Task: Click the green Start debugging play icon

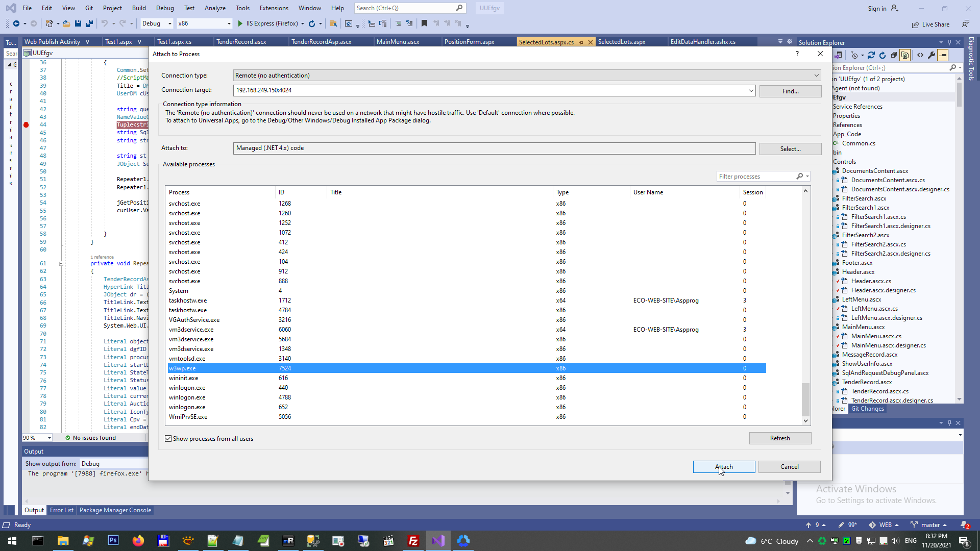Action: (240, 23)
